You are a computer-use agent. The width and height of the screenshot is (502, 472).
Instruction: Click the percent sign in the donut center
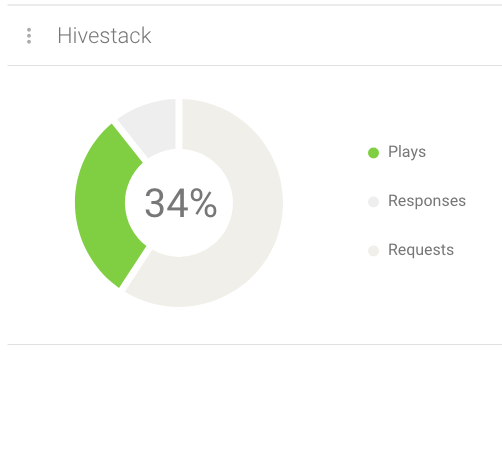[x=204, y=202]
